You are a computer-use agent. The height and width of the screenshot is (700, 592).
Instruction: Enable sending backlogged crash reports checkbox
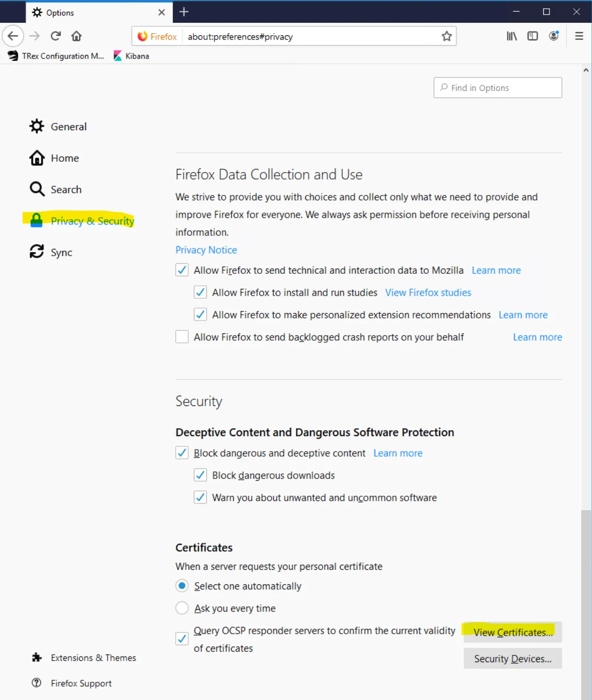coord(182,337)
